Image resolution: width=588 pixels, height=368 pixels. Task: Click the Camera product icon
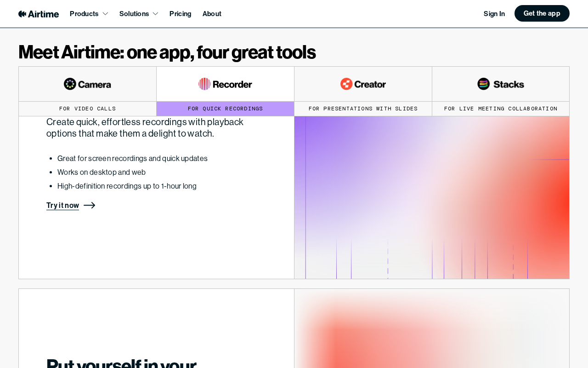[70, 84]
